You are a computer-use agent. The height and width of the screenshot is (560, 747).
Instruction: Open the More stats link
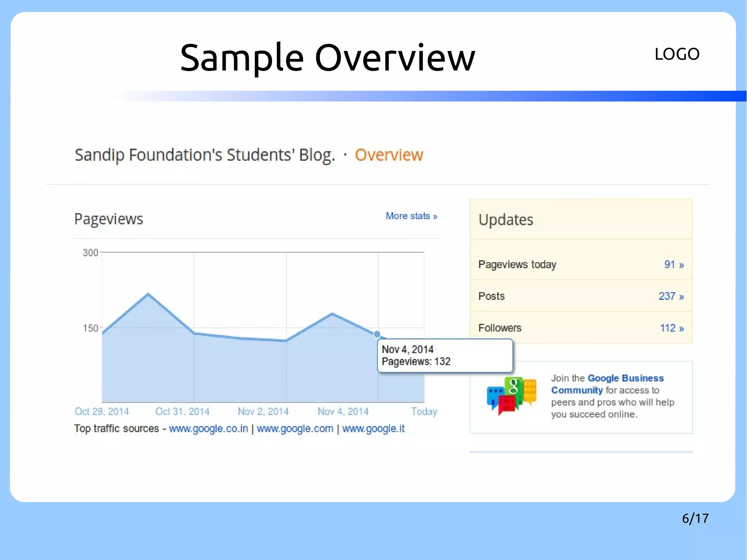411,216
